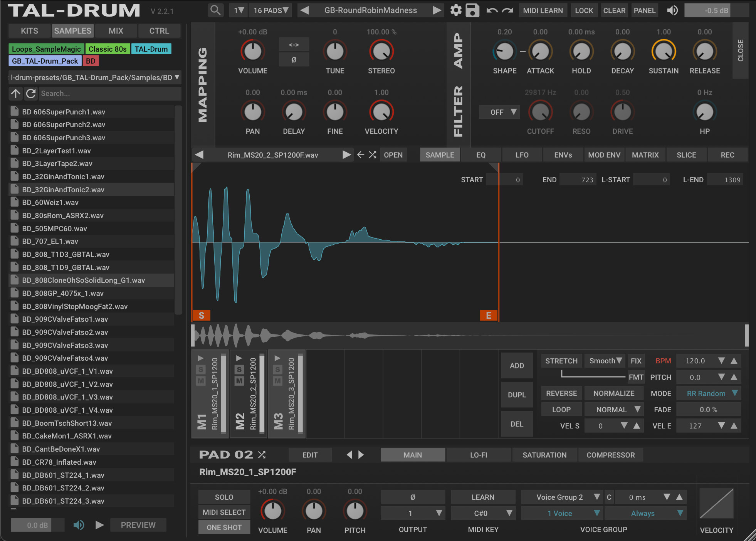Screen dimensions: 756x541
Task: Toggle the ONE SHOT button
Action: 224,528
